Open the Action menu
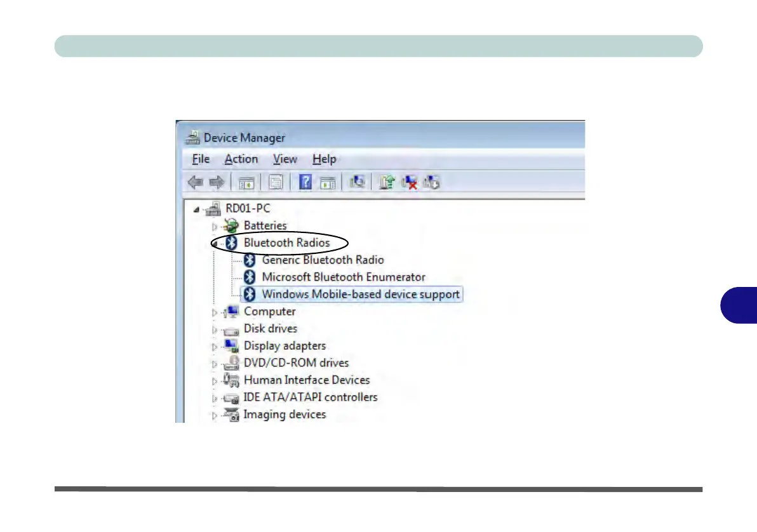This screenshot has height=532, width=757. coord(241,159)
